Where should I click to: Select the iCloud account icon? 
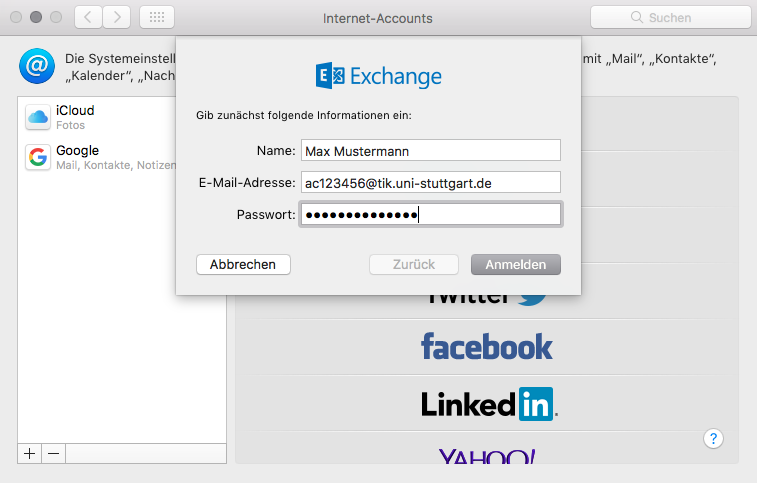[x=38, y=117]
